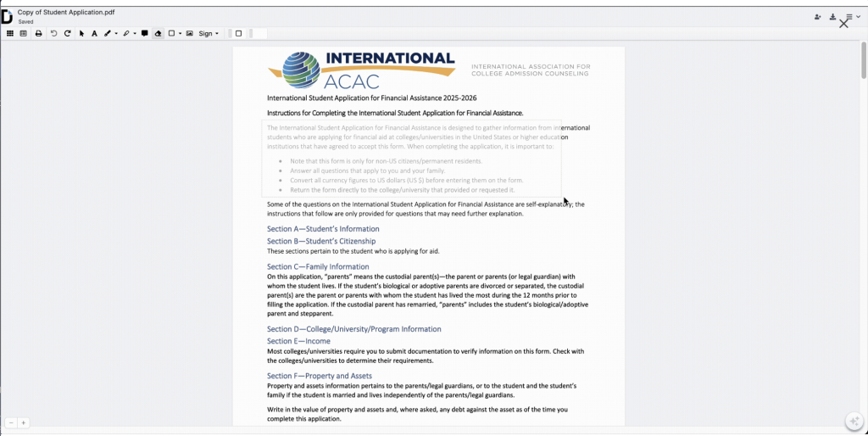Click the vertical scrollbar thumb
The width and height of the screenshot is (868, 436).
tap(864, 60)
